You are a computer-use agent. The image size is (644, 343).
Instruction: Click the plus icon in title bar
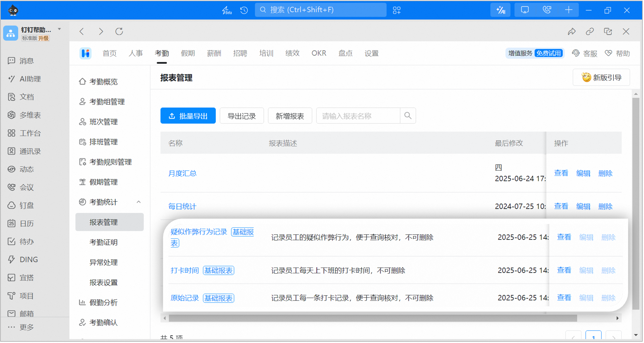tap(569, 10)
